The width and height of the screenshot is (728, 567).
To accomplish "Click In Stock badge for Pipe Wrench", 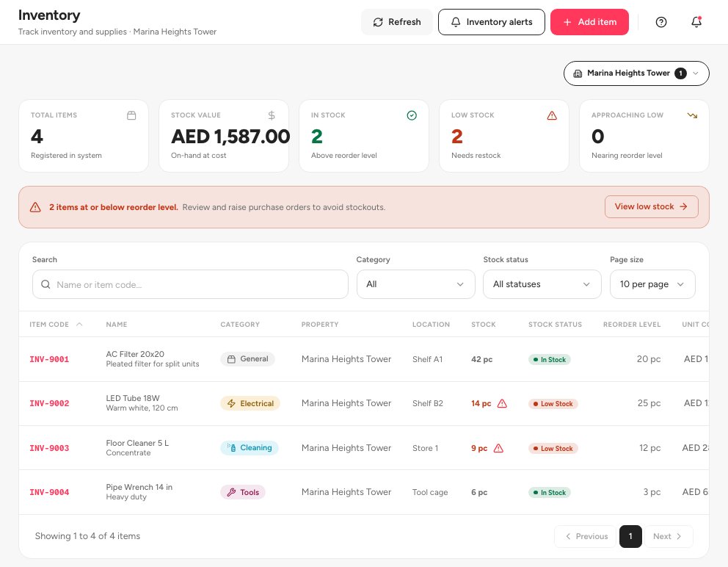I will click(549, 493).
